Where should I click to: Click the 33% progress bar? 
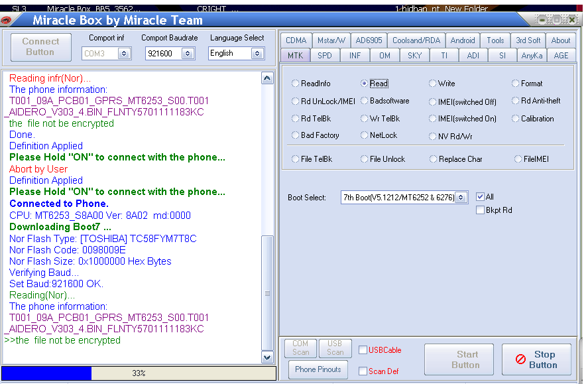139,373
